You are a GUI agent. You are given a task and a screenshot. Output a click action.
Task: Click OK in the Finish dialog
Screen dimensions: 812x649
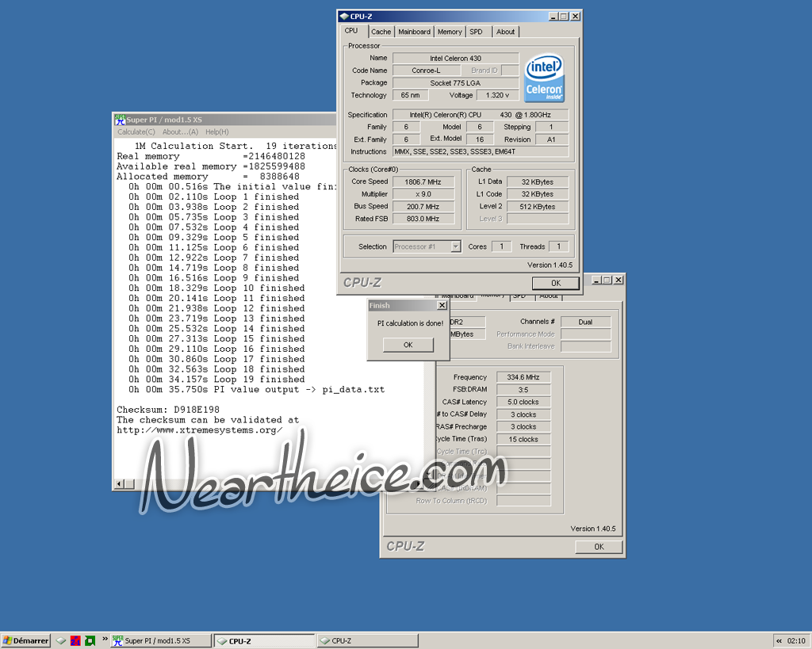click(408, 345)
